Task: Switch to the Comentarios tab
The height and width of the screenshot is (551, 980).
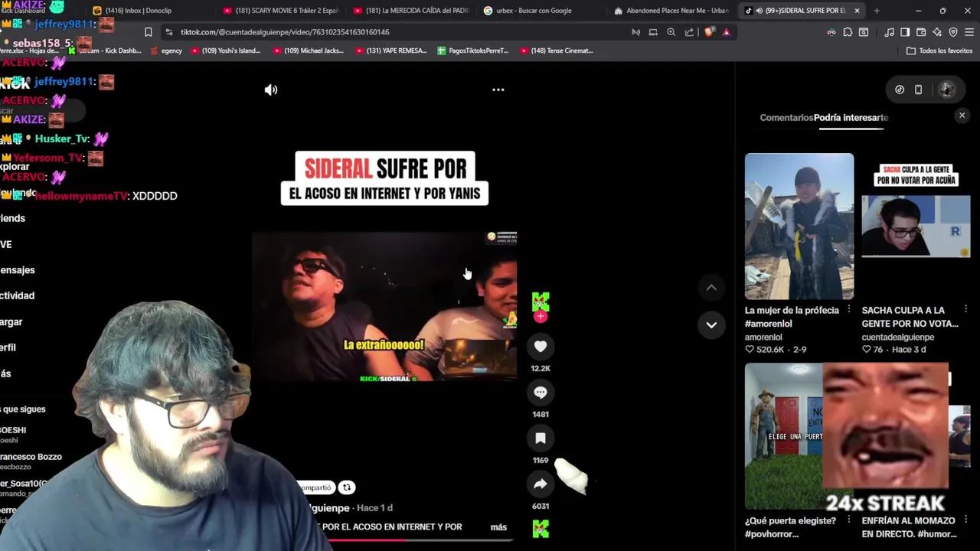Action: [786, 118]
